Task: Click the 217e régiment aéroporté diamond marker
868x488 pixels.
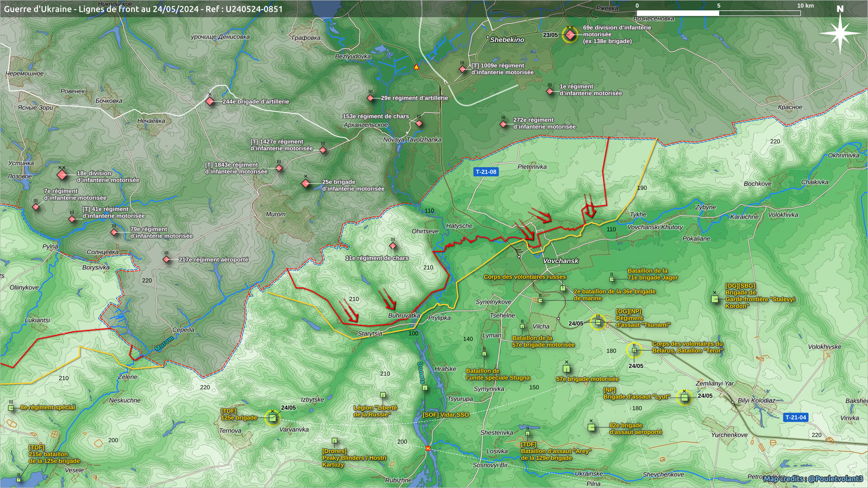Action: click(166, 259)
